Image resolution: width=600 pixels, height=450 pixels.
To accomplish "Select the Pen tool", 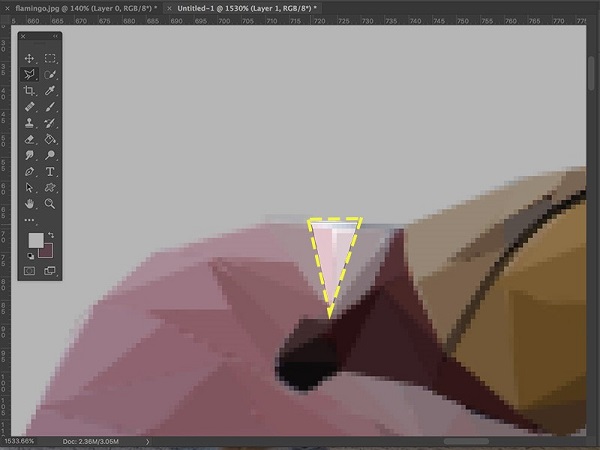I will [29, 171].
